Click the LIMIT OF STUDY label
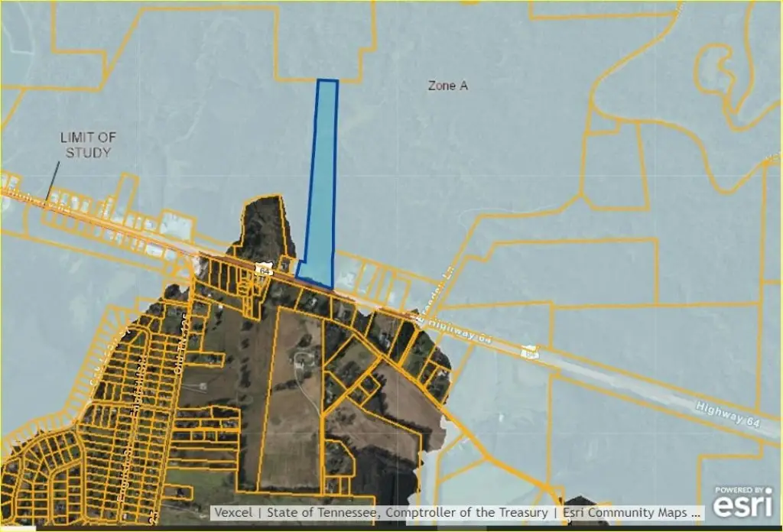 [88, 144]
